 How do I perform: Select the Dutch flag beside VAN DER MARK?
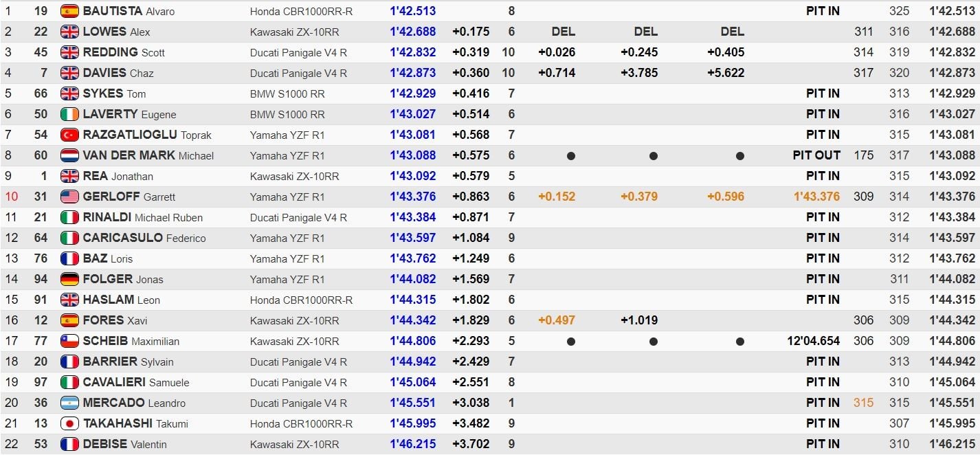(69, 155)
